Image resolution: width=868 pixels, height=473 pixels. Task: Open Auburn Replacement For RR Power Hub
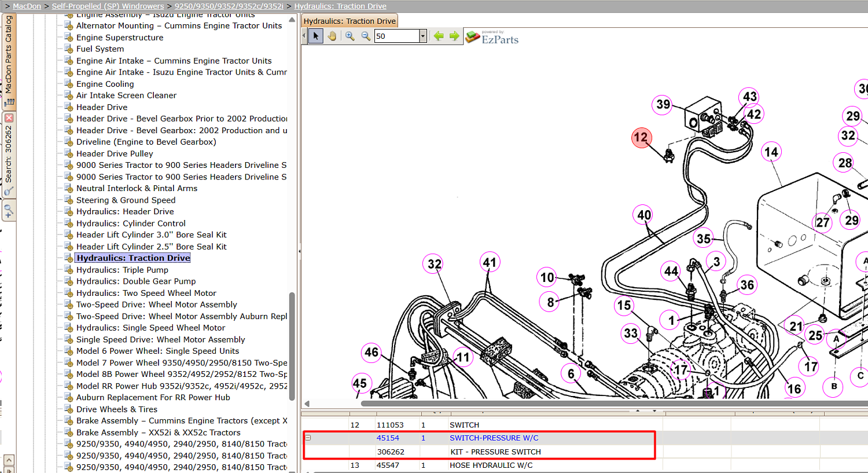pyautogui.click(x=153, y=398)
